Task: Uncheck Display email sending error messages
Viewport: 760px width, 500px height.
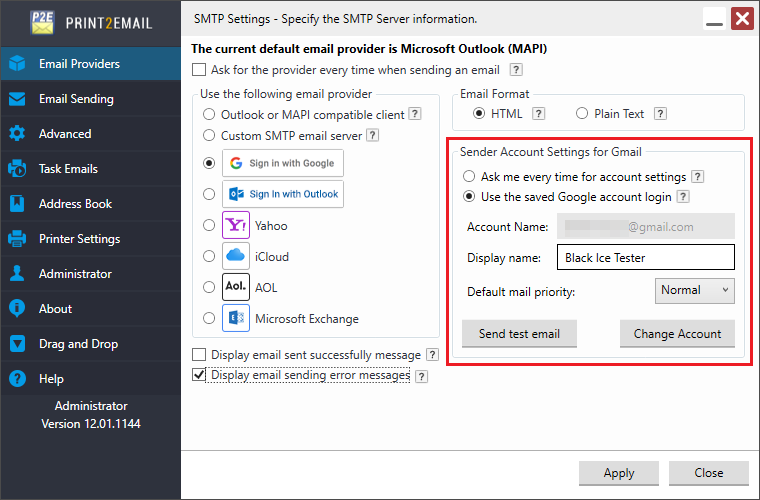Action: [x=199, y=375]
